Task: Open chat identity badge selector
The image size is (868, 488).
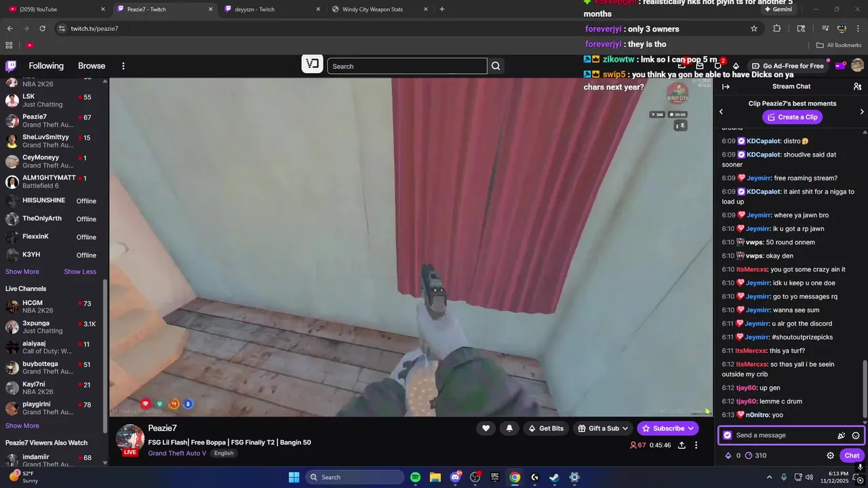Action: (x=728, y=435)
